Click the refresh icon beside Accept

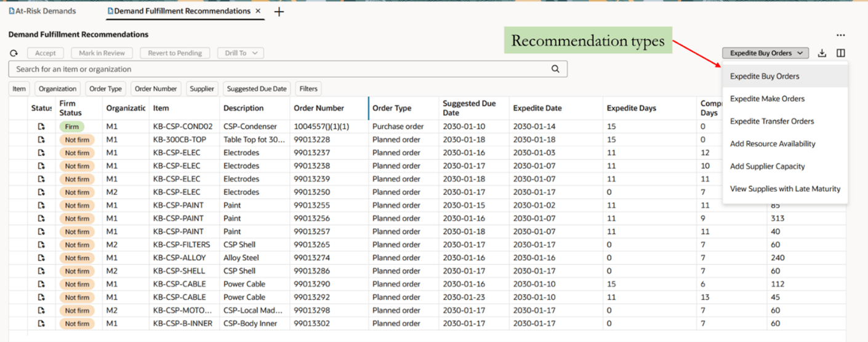[14, 54]
